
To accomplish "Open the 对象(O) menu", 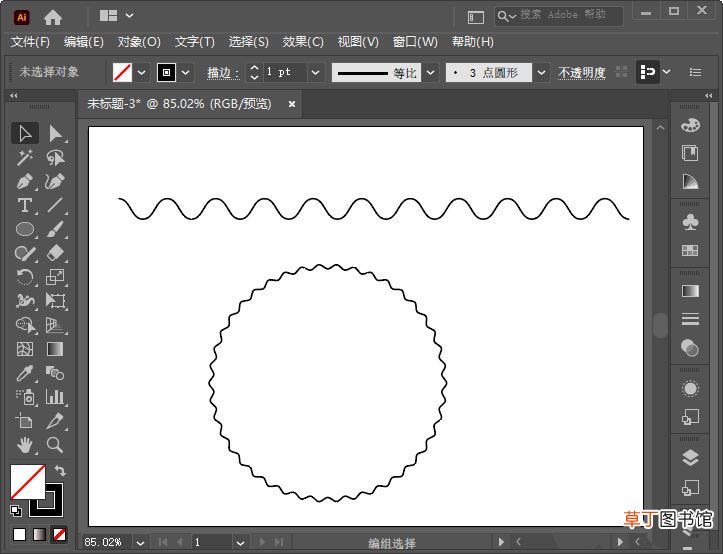I will pos(139,42).
